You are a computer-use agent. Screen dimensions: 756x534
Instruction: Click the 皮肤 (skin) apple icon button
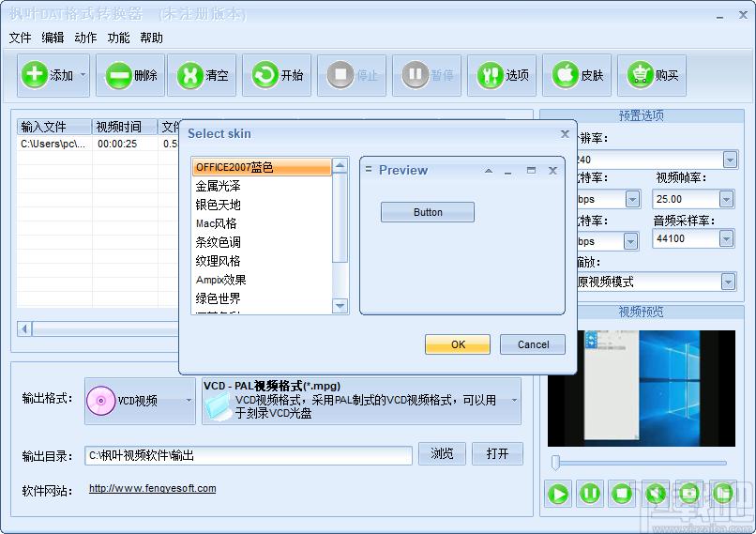[x=577, y=75]
